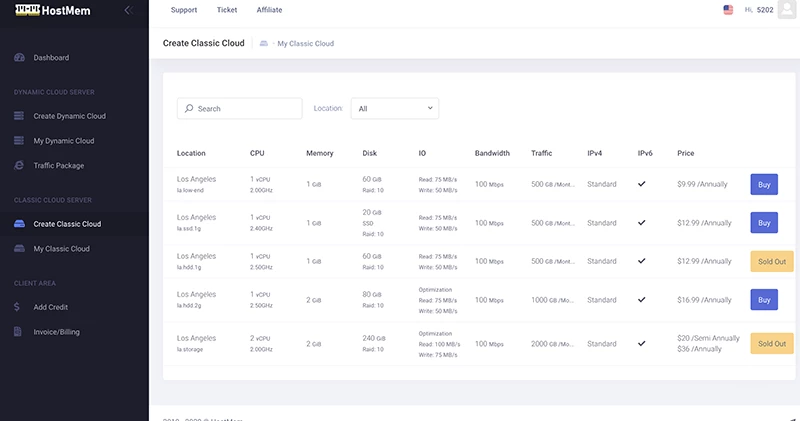
Task: Go to the Affiliate page
Action: [x=269, y=10]
